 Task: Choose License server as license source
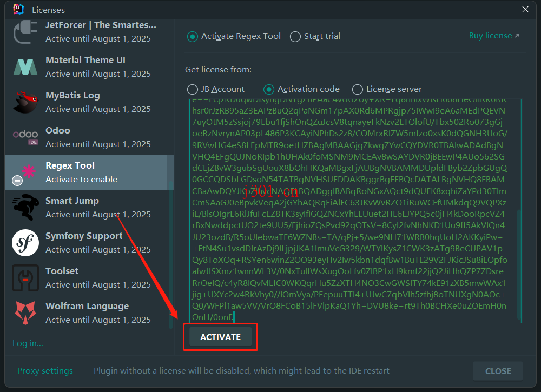[x=358, y=90]
